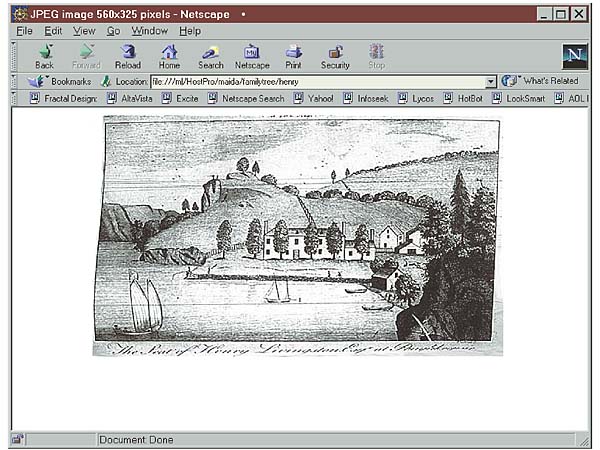Reload the current page
Viewport: 600px width, 450px height.
click(128, 56)
